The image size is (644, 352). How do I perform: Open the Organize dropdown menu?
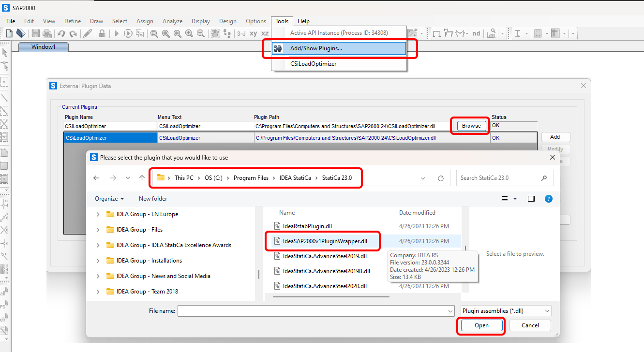click(x=109, y=199)
